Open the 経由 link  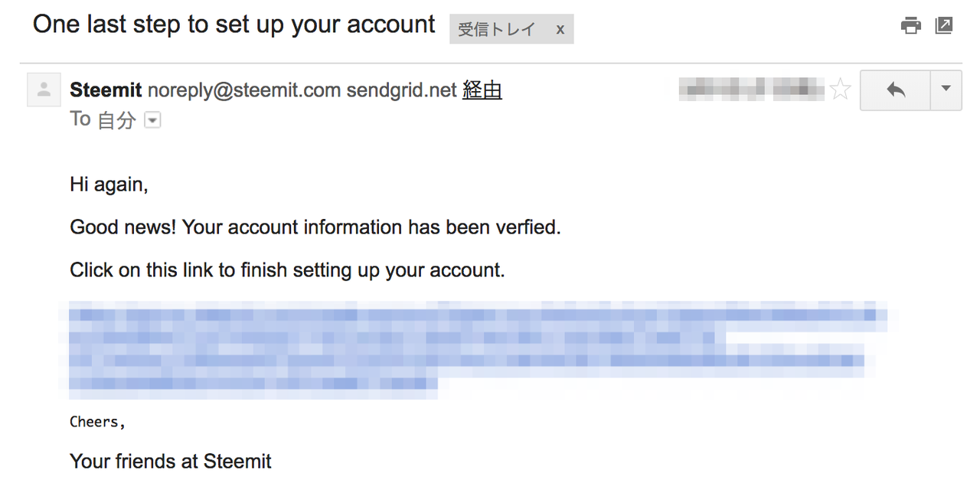[x=482, y=90]
